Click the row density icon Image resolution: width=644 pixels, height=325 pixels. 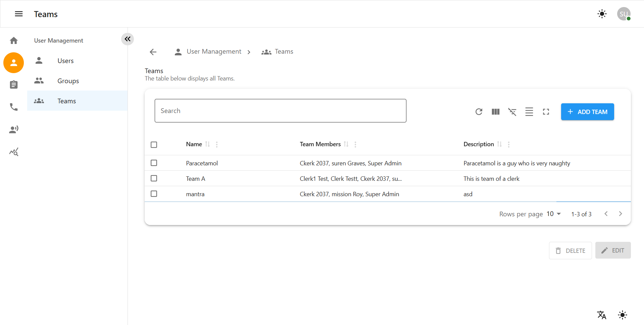(529, 112)
